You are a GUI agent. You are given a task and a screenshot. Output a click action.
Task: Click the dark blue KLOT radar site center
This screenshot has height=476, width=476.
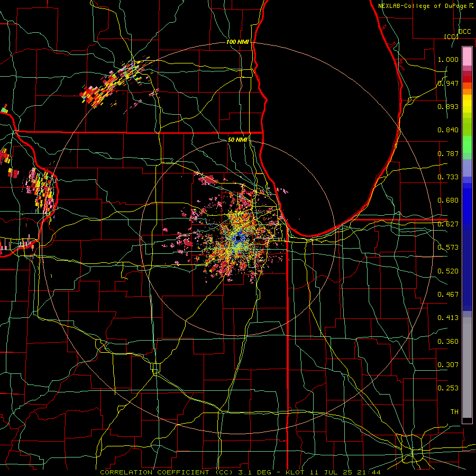coord(238,238)
